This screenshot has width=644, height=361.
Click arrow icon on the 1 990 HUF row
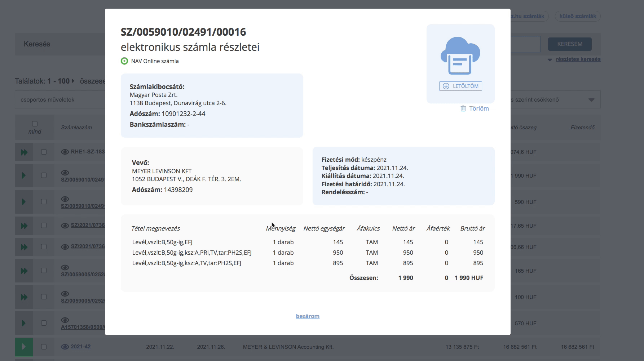click(x=24, y=175)
